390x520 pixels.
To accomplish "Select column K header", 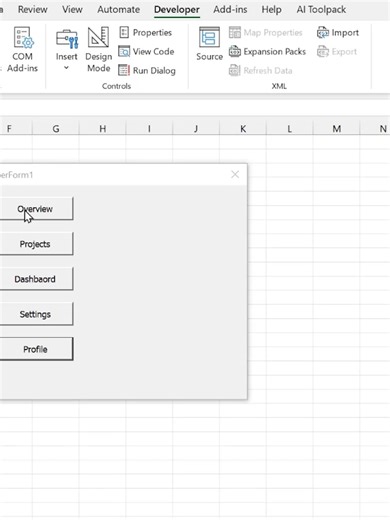I will [x=243, y=129].
